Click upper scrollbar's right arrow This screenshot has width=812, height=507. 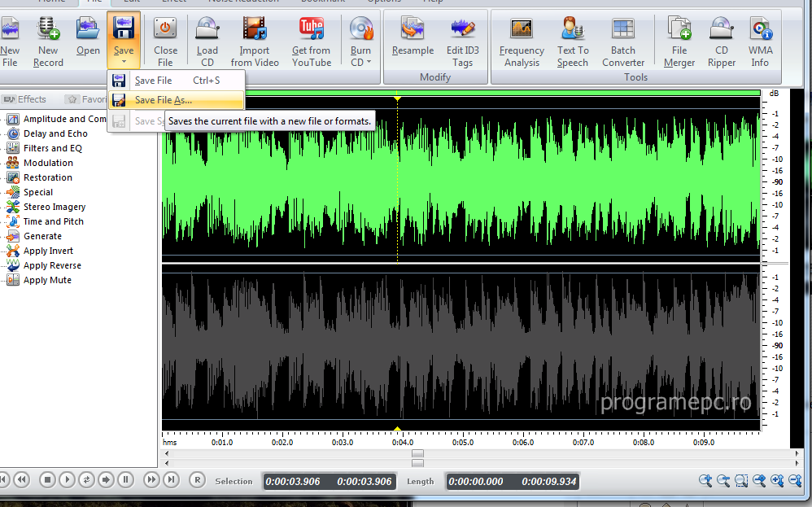[797, 453]
